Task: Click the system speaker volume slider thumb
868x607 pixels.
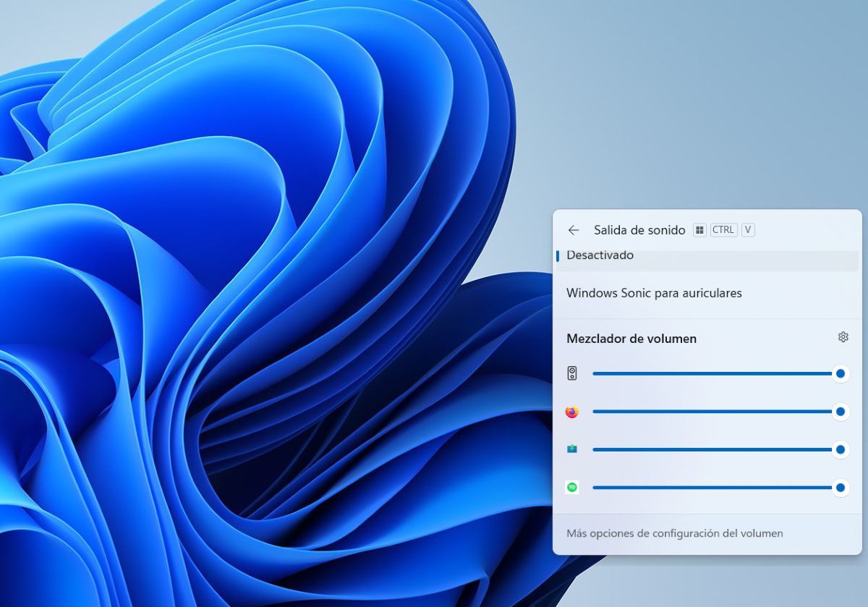Action: tap(841, 373)
